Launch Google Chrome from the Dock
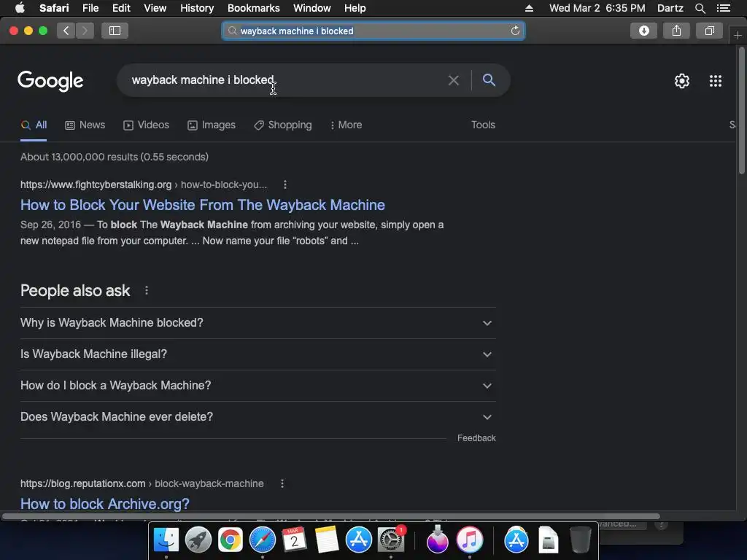 tap(230, 540)
